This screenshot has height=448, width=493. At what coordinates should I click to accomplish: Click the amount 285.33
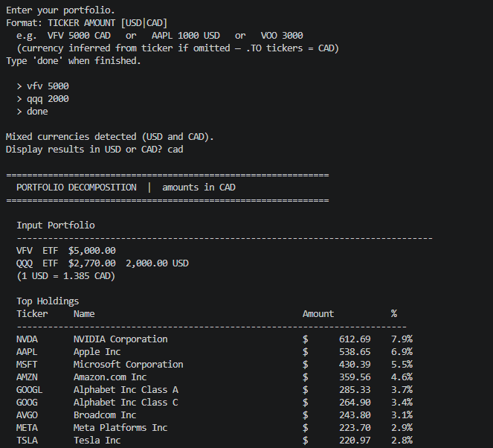pyautogui.click(x=355, y=390)
